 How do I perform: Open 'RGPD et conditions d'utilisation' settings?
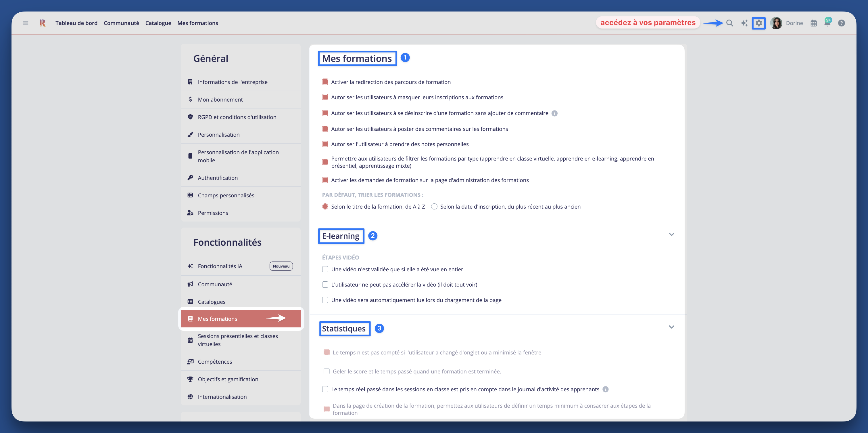(237, 117)
